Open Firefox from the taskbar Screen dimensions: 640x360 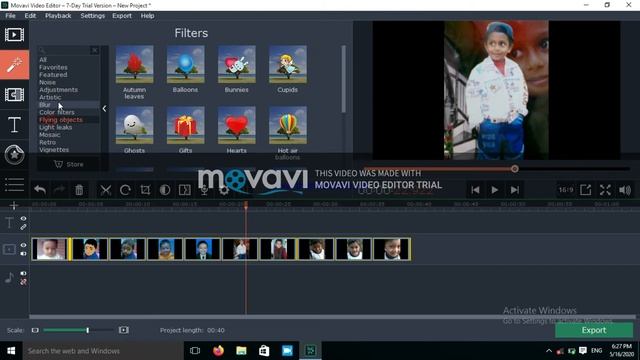point(218,351)
